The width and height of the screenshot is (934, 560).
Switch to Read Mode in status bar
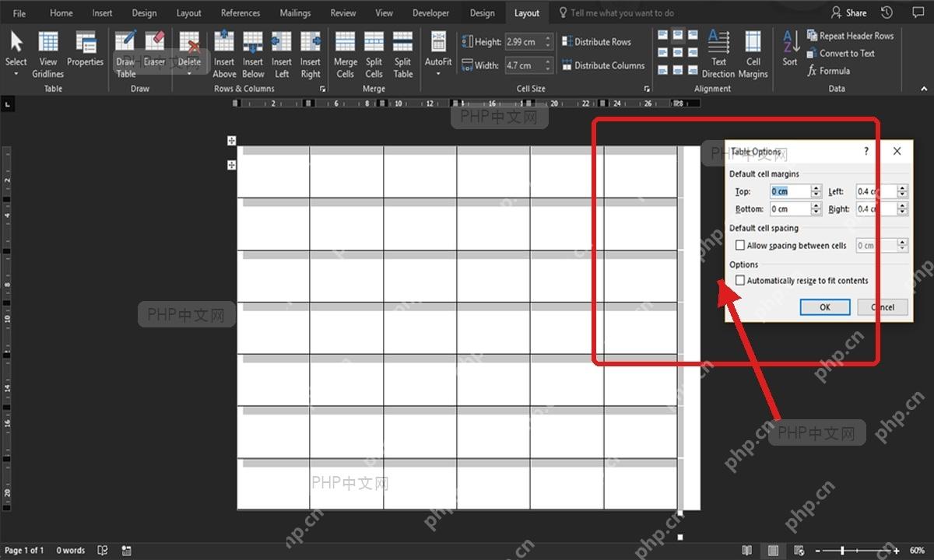(x=747, y=551)
